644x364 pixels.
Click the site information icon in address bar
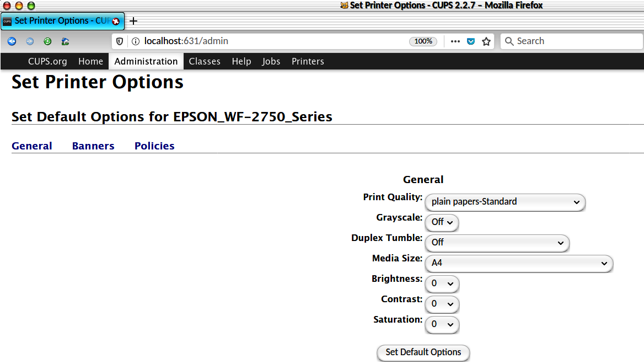(x=135, y=41)
